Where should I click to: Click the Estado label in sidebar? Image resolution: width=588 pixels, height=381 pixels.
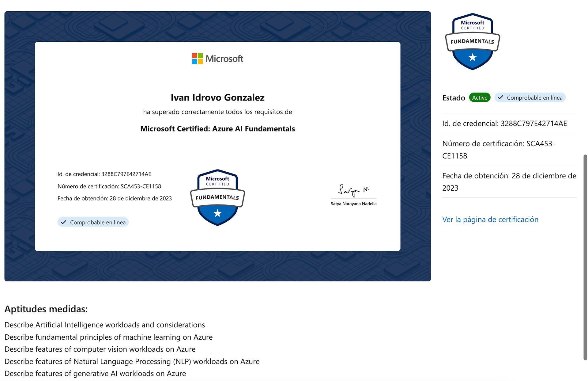(454, 98)
